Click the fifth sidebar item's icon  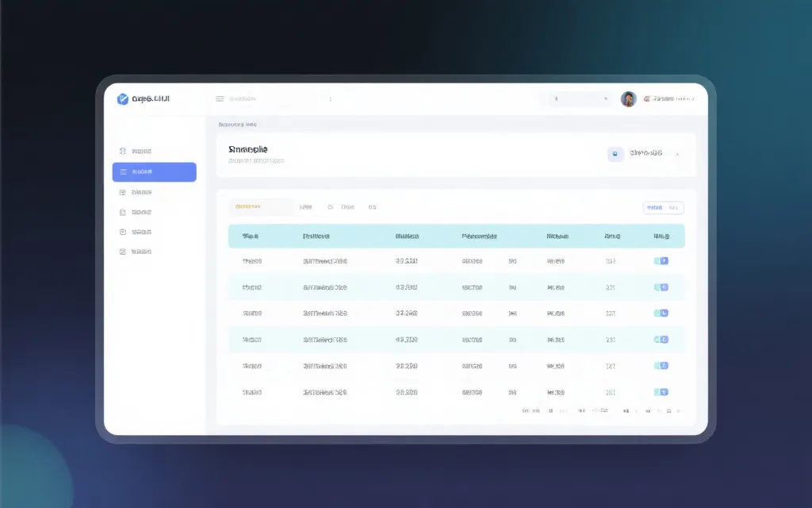pyautogui.click(x=123, y=232)
